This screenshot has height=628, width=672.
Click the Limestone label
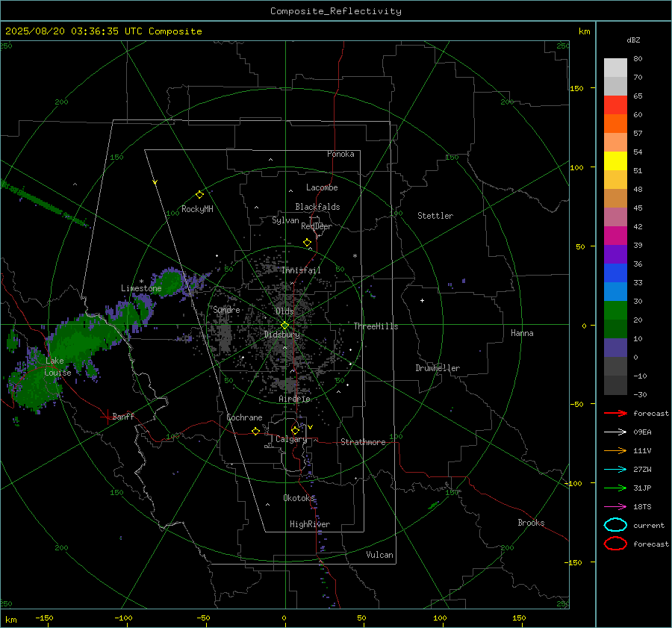(141, 288)
